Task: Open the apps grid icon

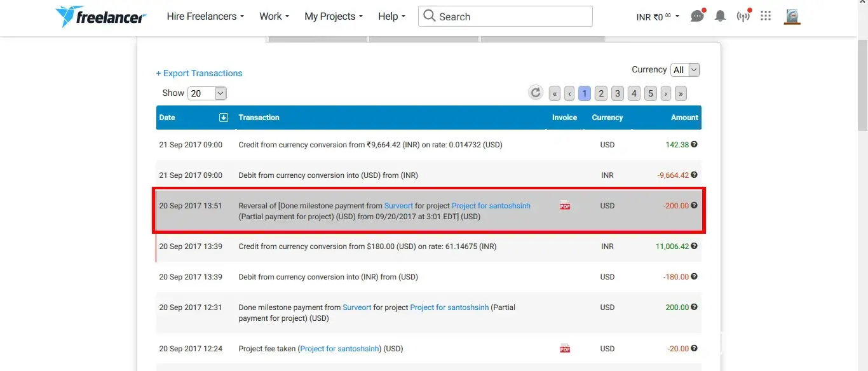Action: click(766, 17)
